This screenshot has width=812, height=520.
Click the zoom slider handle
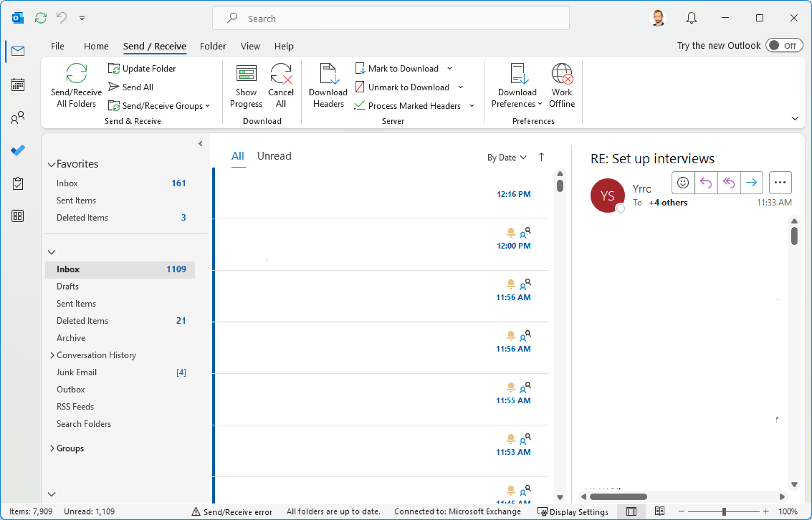724,512
